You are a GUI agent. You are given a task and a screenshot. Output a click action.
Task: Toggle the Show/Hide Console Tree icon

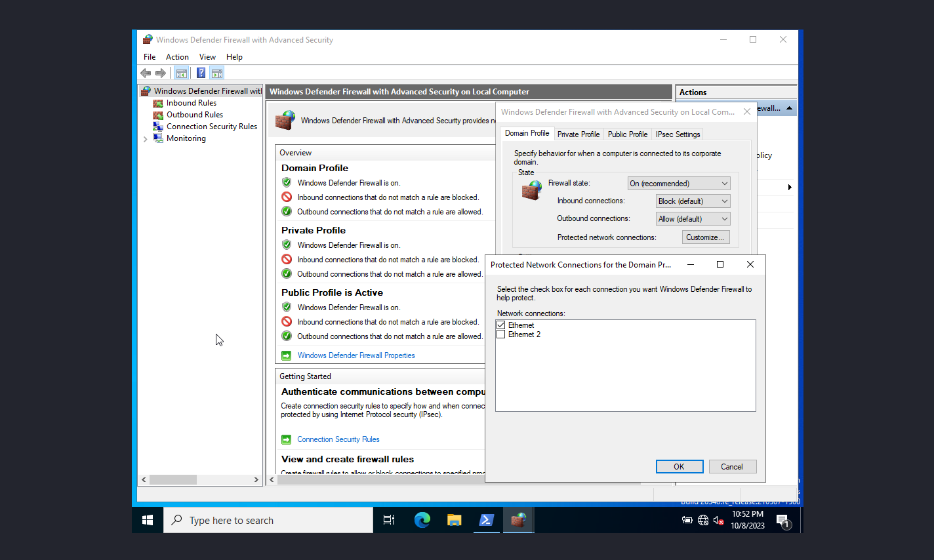pos(182,73)
